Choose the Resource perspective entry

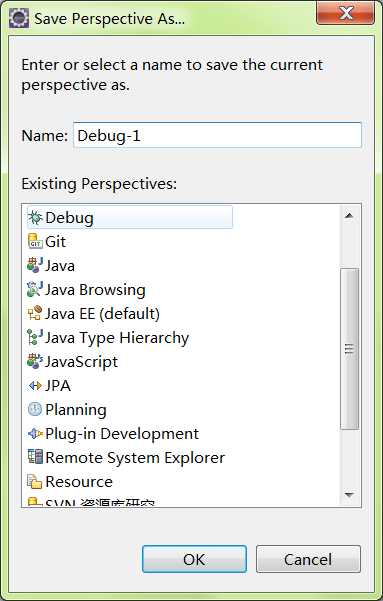tap(70, 481)
